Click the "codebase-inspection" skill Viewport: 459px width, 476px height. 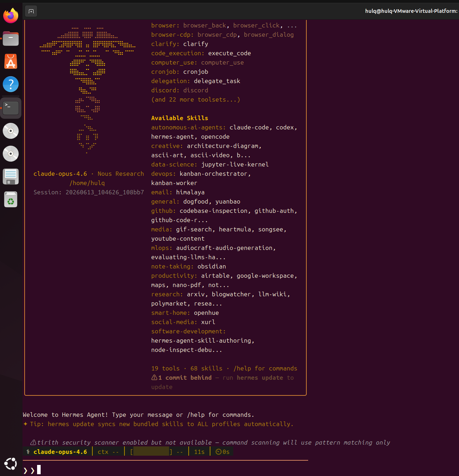point(214,211)
